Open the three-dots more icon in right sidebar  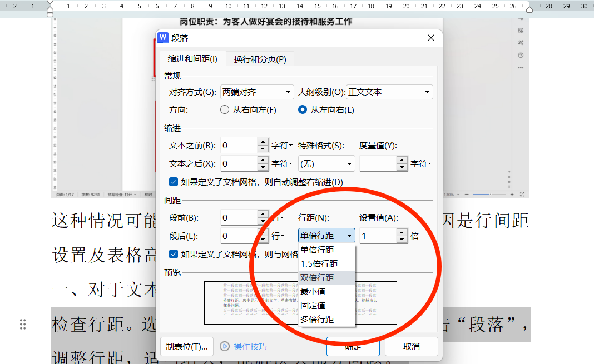coord(521,68)
